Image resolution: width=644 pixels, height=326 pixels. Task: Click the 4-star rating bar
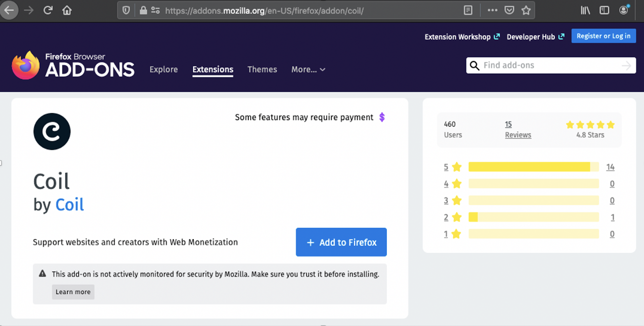(x=534, y=184)
